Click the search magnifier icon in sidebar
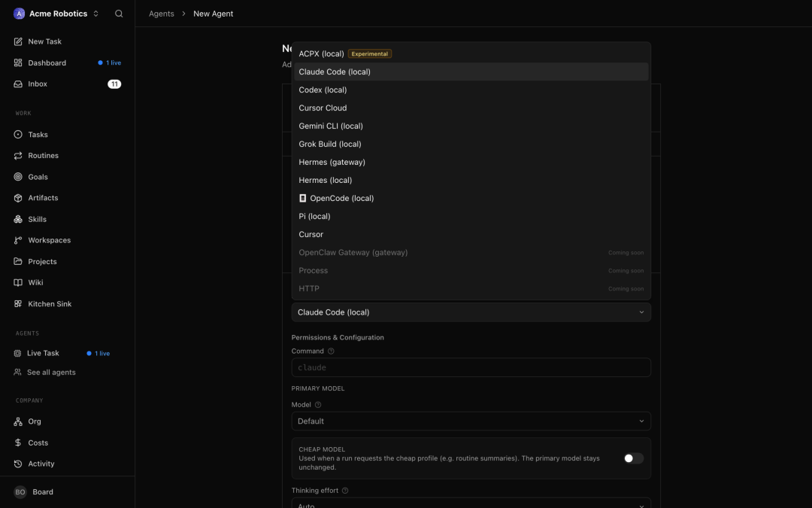Viewport: 812px width, 508px height. click(x=119, y=14)
